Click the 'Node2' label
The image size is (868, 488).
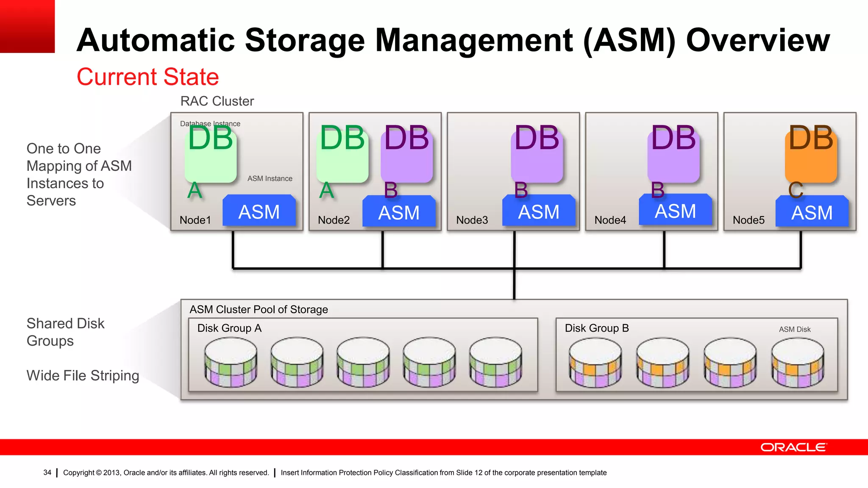(x=334, y=220)
